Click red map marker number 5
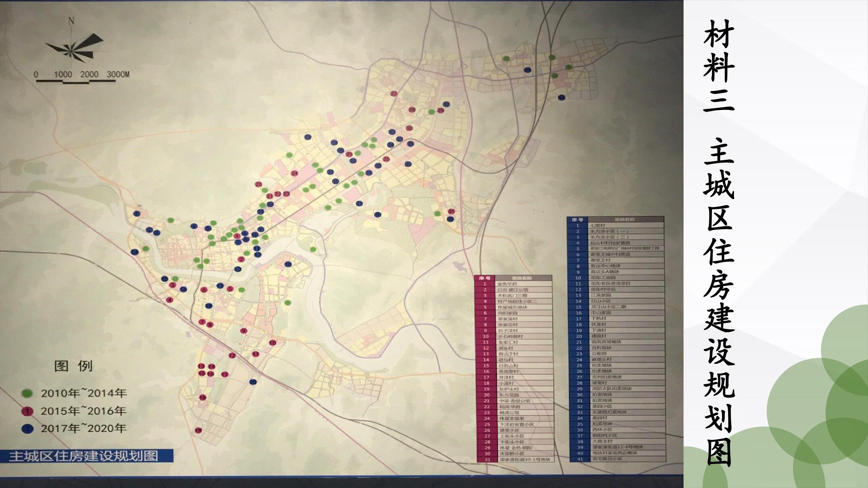Screen dimensions: 868x488 tap(230, 289)
